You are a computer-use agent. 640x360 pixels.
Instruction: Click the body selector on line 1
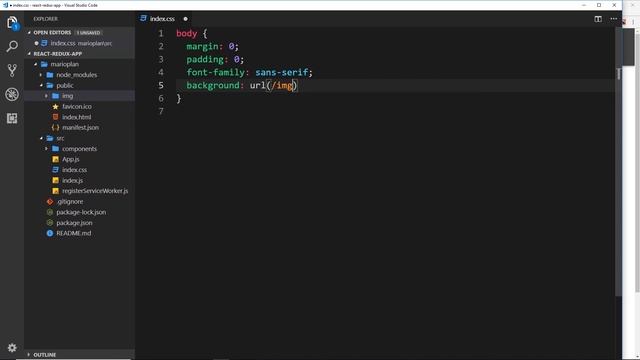[x=187, y=33]
